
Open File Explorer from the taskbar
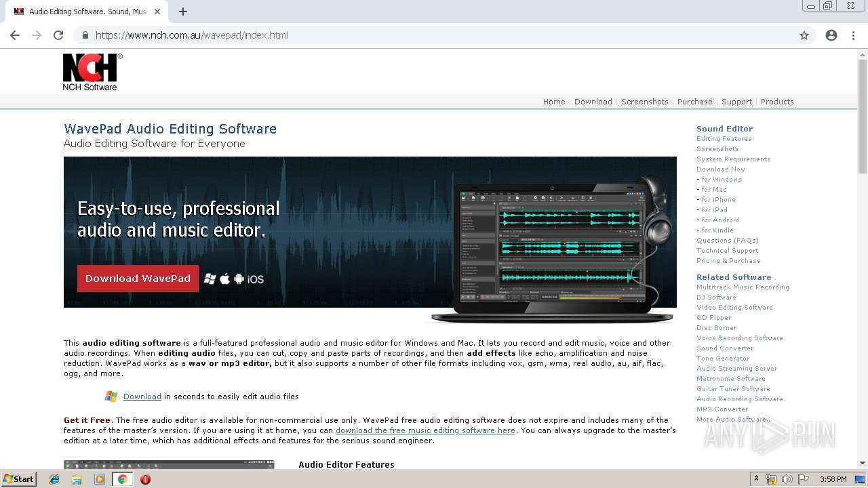[x=77, y=479]
